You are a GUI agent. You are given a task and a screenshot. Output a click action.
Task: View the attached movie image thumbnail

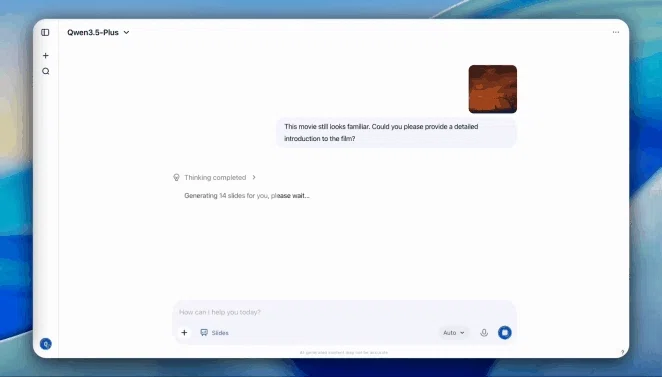pyautogui.click(x=493, y=89)
